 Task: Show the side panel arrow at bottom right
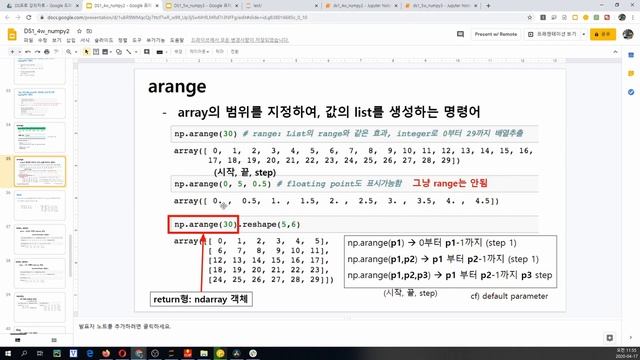point(631,338)
